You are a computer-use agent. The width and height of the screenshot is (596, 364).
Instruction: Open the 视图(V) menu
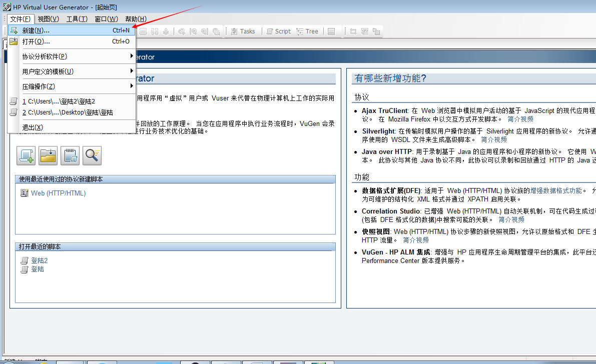tap(48, 19)
